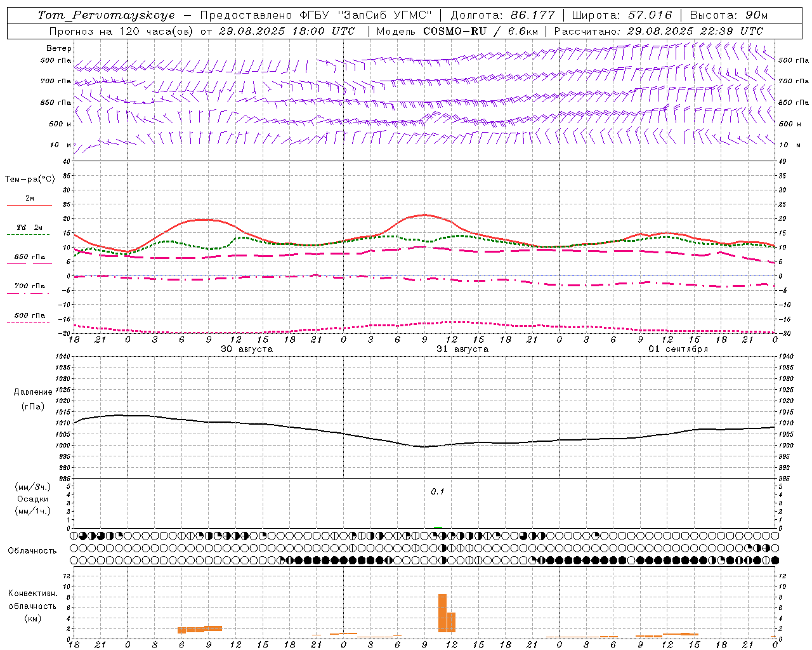Select the "31 августа" date label
Viewport: 812px width, 650px height.
[x=462, y=349]
